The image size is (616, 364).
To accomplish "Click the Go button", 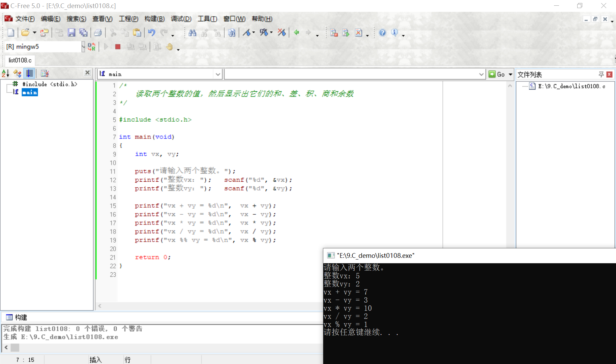I will tap(497, 74).
